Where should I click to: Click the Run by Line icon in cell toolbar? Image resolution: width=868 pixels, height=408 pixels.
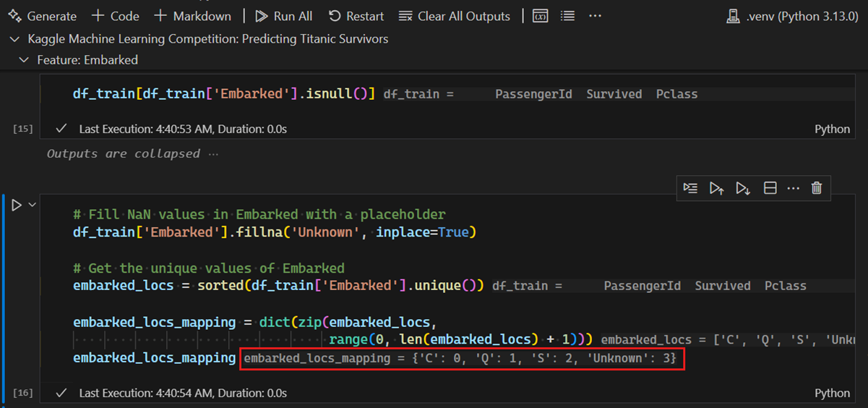pos(690,188)
